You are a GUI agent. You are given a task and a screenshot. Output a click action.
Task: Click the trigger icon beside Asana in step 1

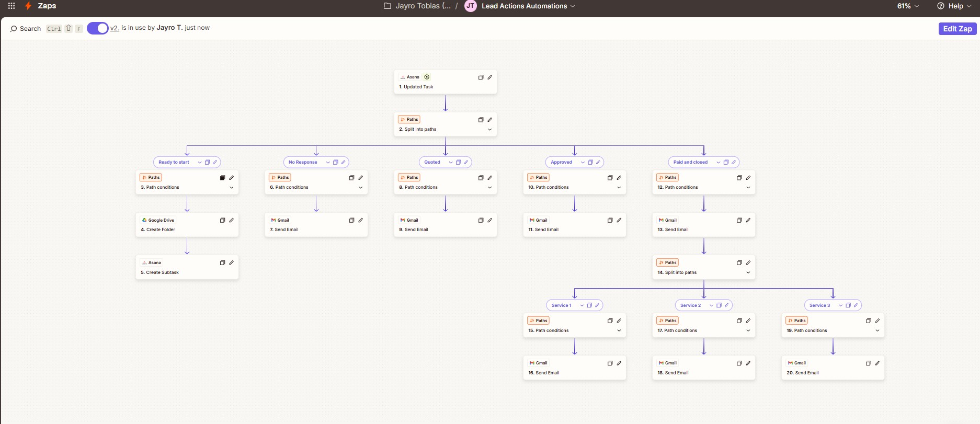click(x=427, y=77)
